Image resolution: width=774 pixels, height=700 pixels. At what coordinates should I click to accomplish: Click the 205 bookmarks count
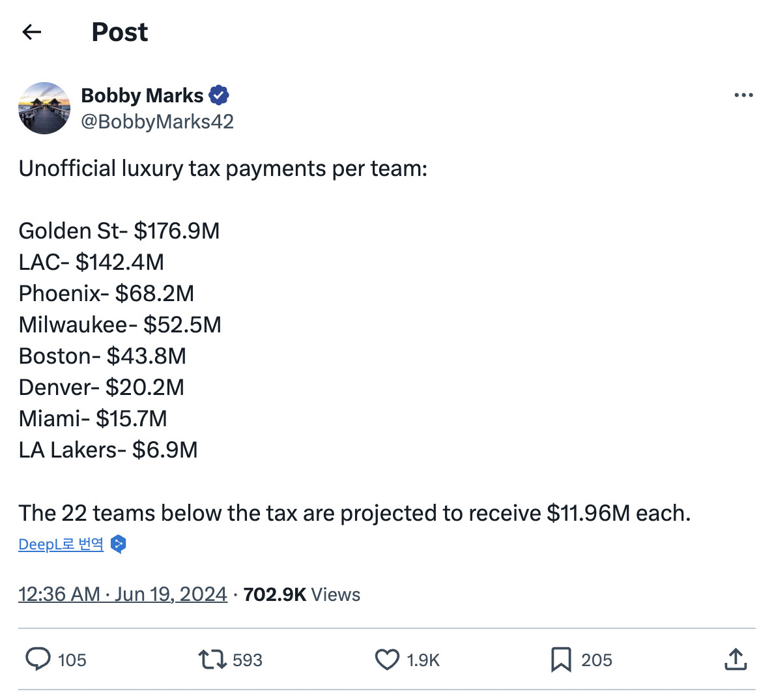[597, 660]
